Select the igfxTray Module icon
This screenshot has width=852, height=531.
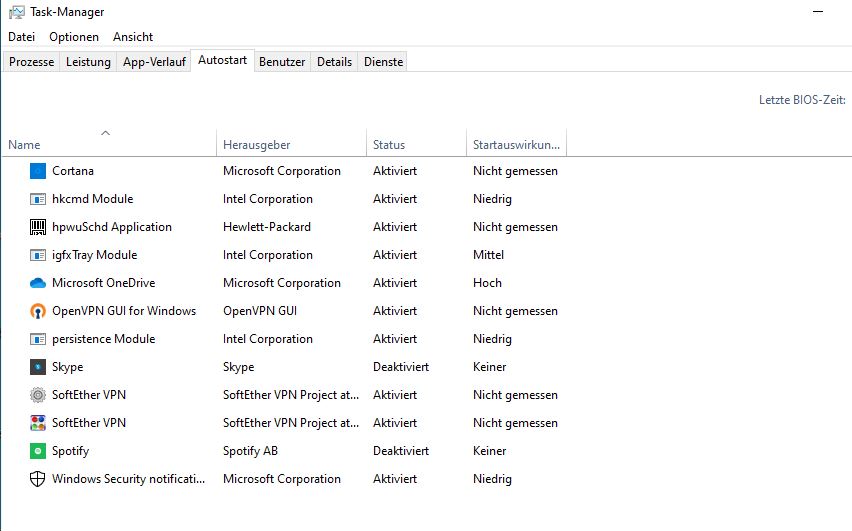[38, 255]
